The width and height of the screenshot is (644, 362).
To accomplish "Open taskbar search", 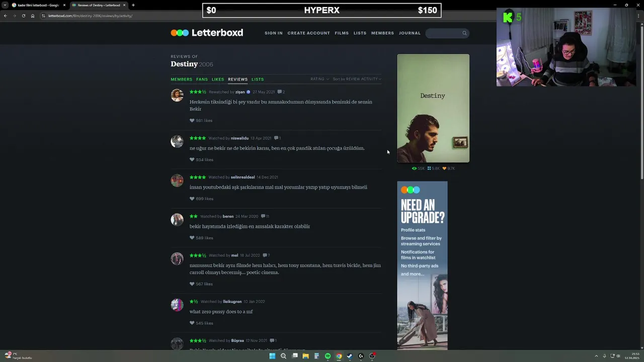I will tap(283, 356).
